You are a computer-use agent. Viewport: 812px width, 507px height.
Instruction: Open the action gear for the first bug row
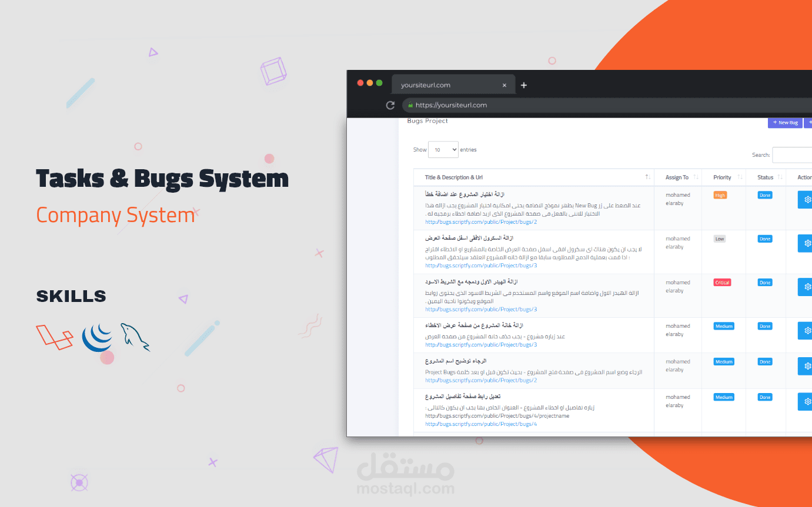807,199
